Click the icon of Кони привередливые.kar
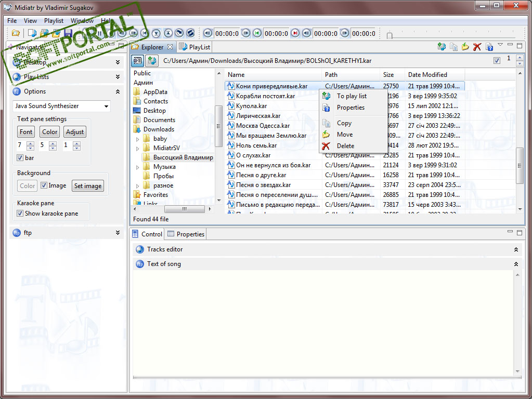Screen dimensions: 532x399 coord(231,86)
